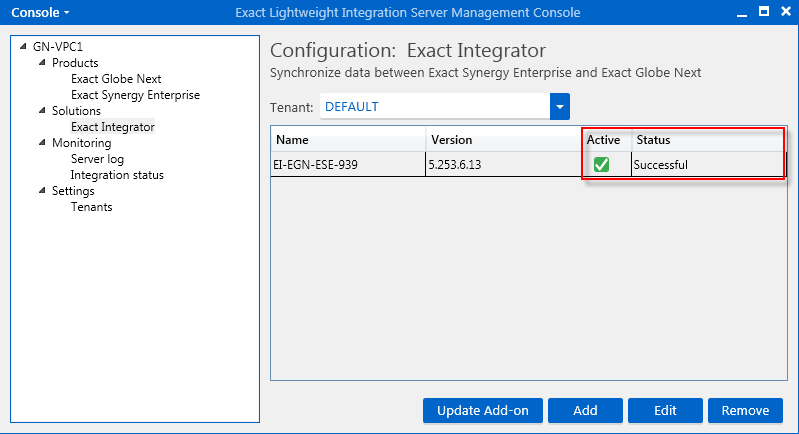The width and height of the screenshot is (799, 434).
Task: Open the Tenant dropdown arrow
Action: [560, 106]
